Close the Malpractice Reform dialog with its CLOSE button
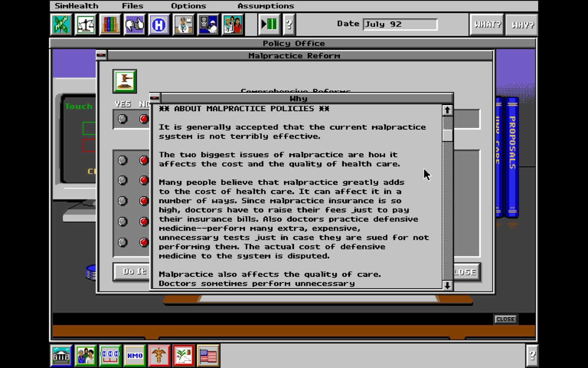588x368 pixels. (466, 272)
